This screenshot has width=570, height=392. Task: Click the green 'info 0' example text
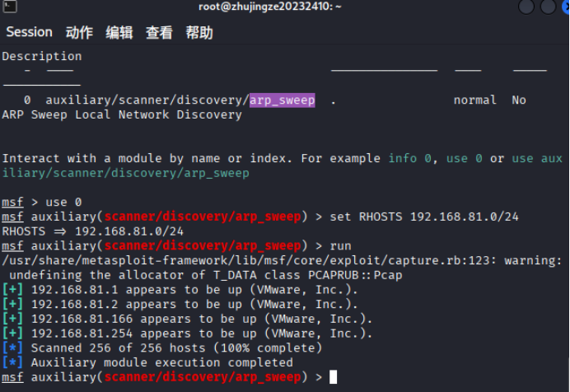(409, 158)
